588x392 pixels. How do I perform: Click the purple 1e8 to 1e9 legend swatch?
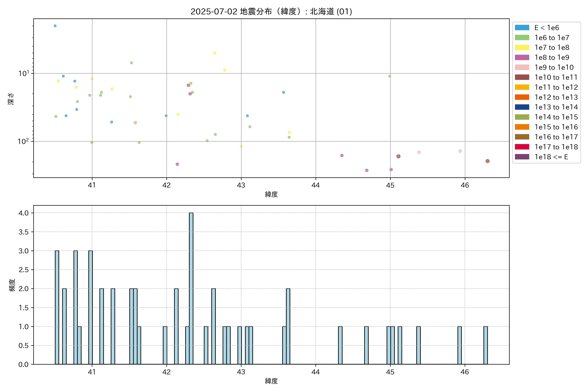[522, 57]
